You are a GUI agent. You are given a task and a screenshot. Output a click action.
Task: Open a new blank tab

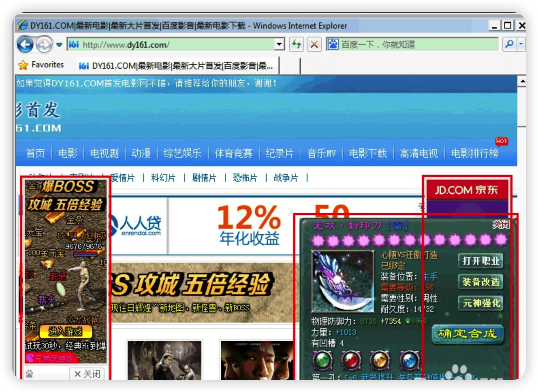coord(290,66)
